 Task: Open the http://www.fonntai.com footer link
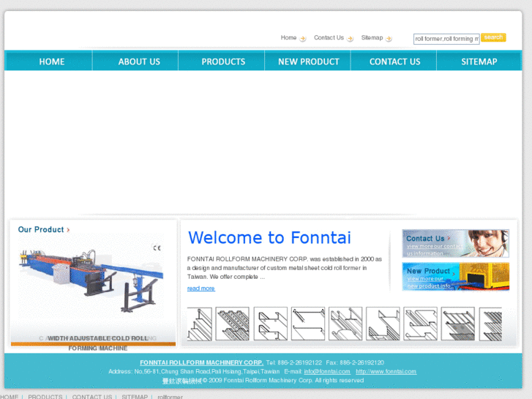coord(386,371)
